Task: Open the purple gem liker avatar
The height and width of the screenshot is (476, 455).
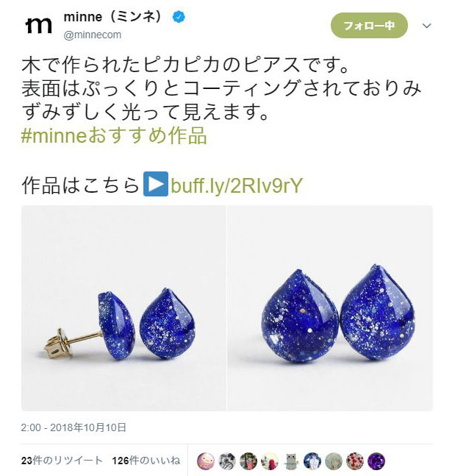Action: coord(376,461)
